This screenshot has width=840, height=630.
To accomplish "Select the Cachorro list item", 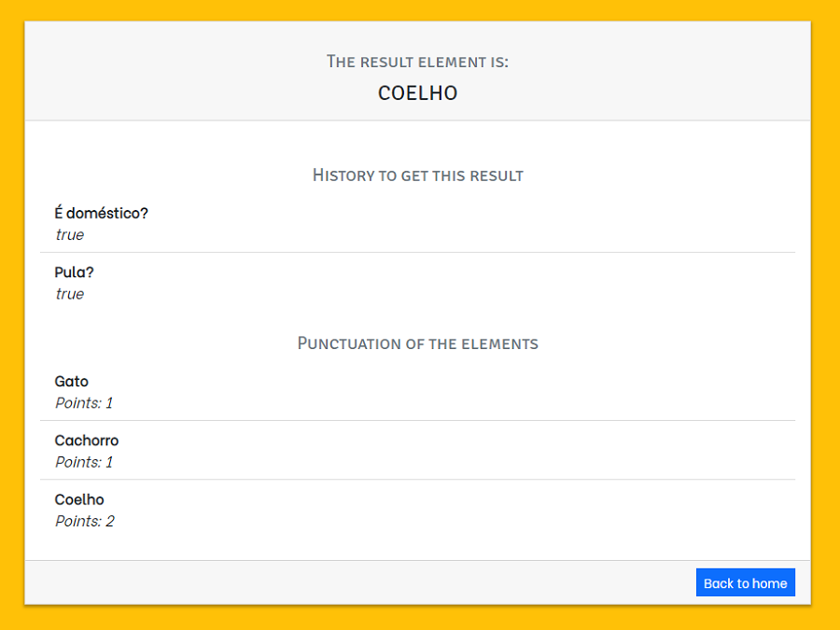I will [x=86, y=441].
